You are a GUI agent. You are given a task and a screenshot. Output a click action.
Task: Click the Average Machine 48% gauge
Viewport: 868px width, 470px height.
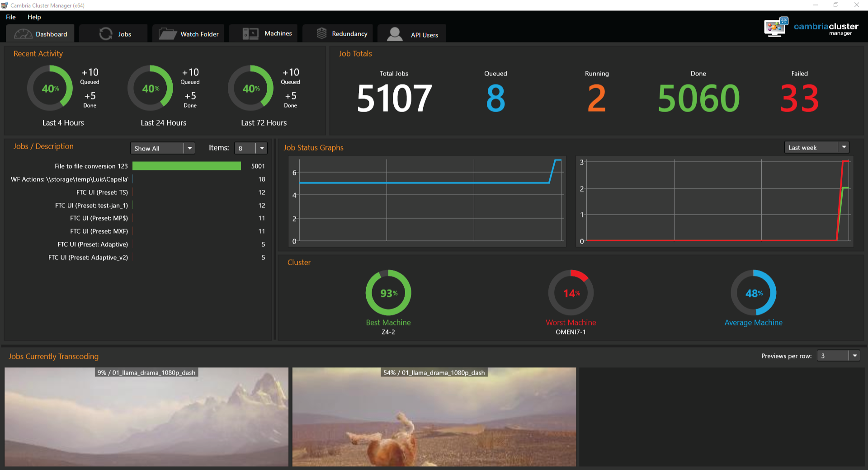click(x=754, y=293)
